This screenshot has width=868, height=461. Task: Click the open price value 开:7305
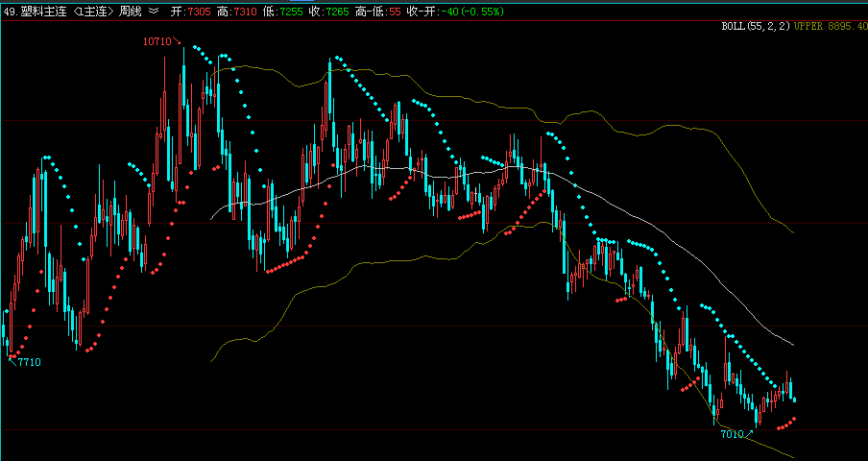tap(190, 12)
